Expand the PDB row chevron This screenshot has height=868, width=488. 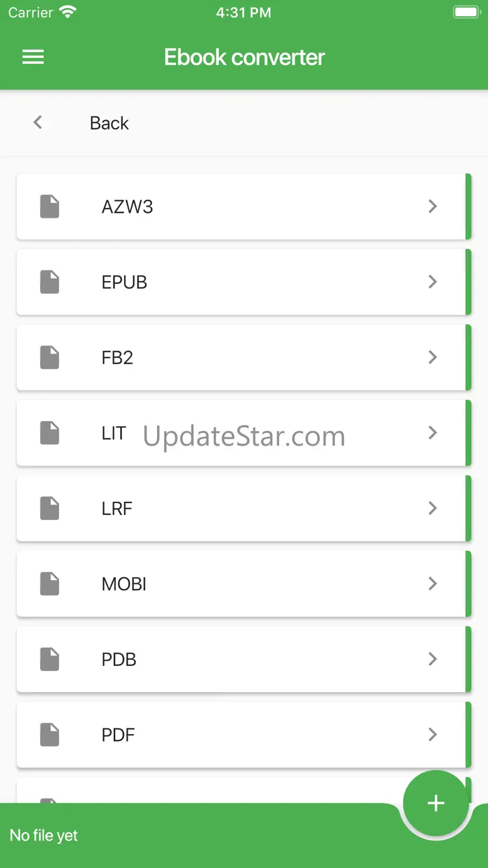(432, 659)
